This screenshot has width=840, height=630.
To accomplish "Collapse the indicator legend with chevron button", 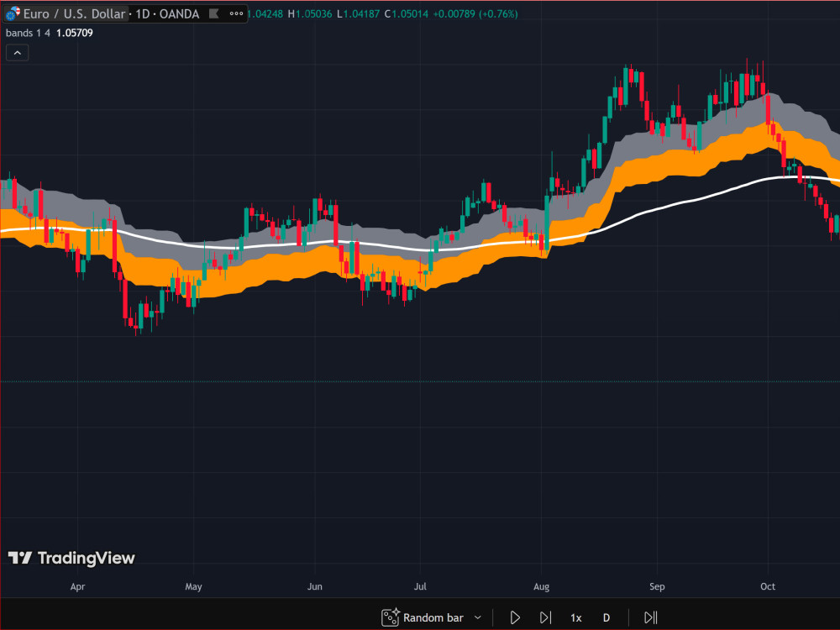I will coord(17,53).
